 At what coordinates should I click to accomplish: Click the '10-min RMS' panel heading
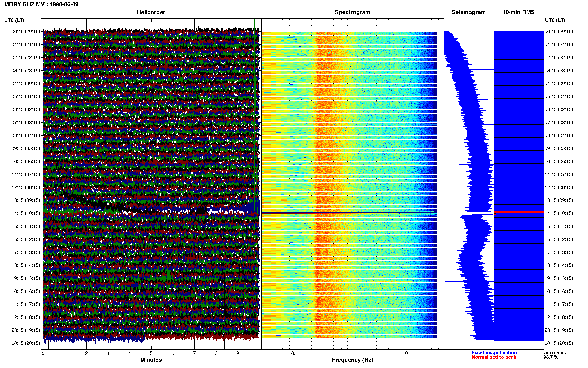(518, 12)
